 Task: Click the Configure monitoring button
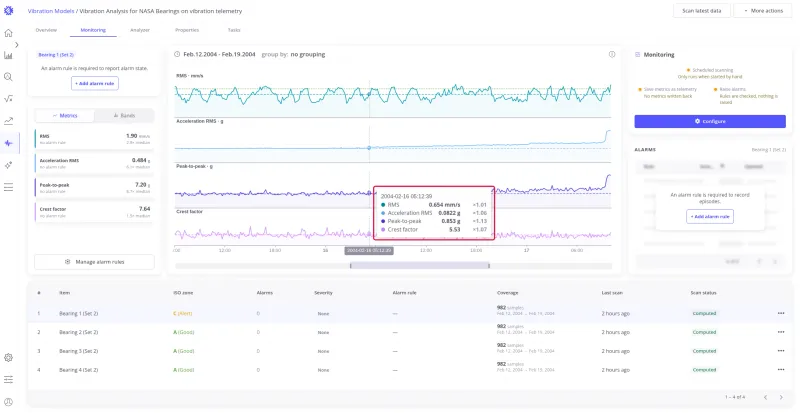click(x=710, y=122)
